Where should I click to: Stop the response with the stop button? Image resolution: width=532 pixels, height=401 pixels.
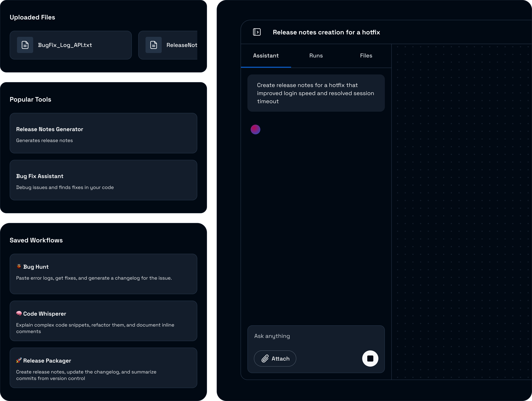tap(370, 358)
